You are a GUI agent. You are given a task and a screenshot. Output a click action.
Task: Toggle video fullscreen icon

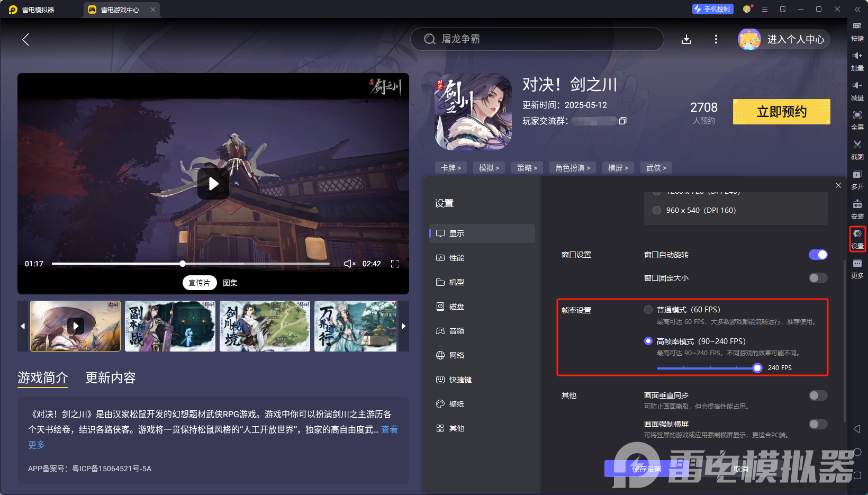pos(395,264)
